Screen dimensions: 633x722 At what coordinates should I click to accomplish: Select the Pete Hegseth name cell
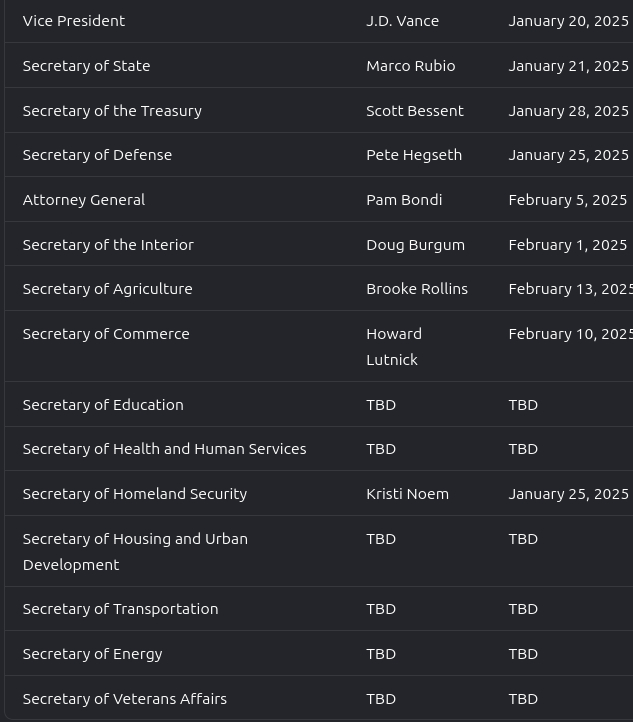pos(413,155)
